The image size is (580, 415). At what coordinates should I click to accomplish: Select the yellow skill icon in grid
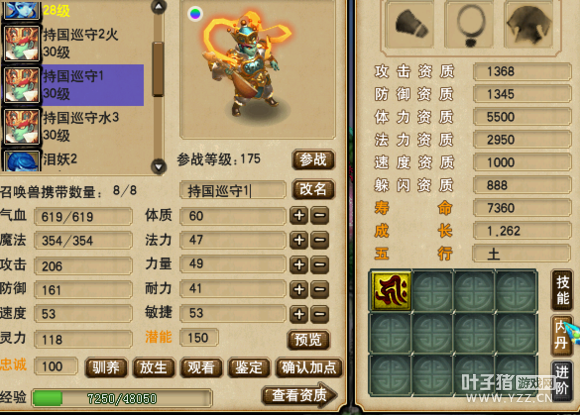391,291
